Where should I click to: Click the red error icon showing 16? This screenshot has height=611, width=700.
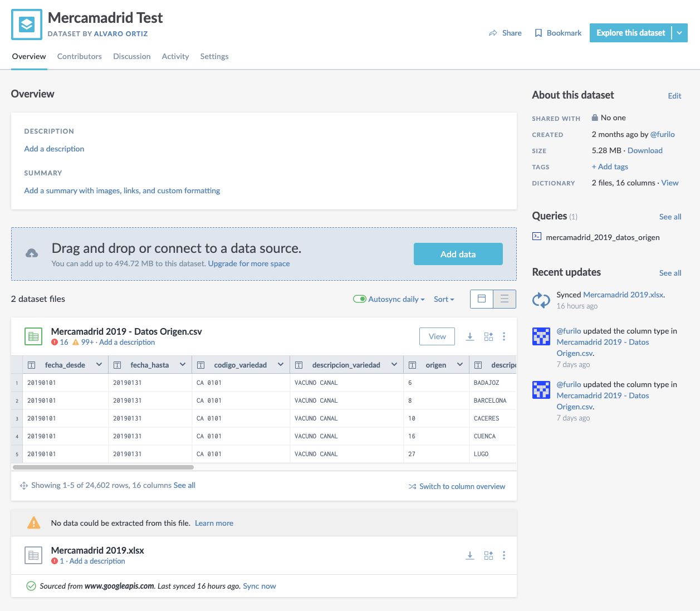[55, 342]
